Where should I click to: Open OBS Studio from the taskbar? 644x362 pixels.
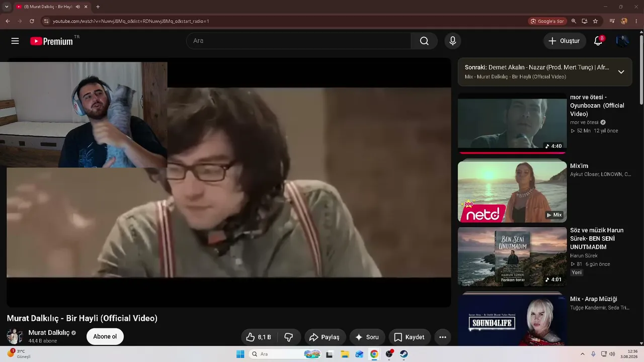point(389,354)
